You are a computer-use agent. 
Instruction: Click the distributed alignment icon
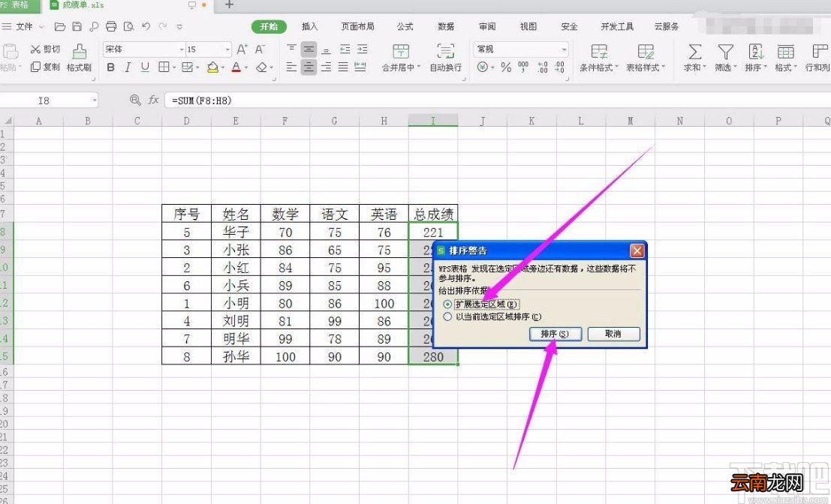pos(360,67)
